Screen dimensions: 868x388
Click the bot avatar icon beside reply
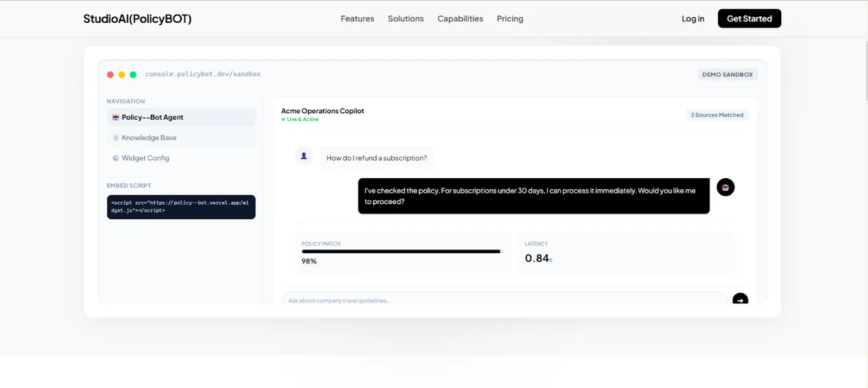(725, 187)
